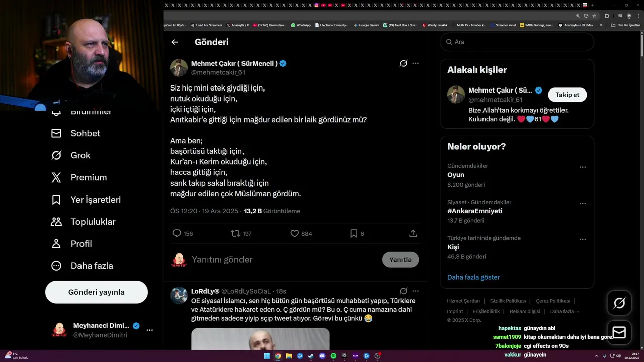Screen dimensions: 644x362
Task: Open LoRdLy's avatar in the replies
Action: click(x=179, y=296)
